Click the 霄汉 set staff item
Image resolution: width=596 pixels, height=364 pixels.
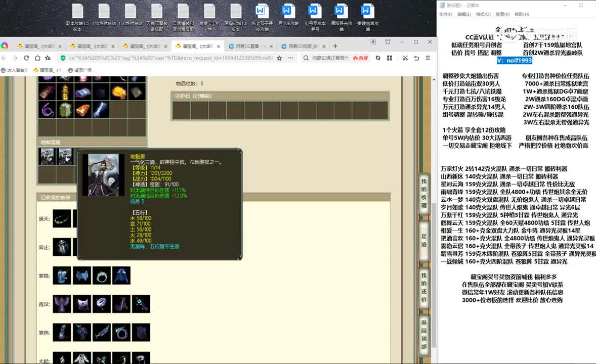(141, 304)
